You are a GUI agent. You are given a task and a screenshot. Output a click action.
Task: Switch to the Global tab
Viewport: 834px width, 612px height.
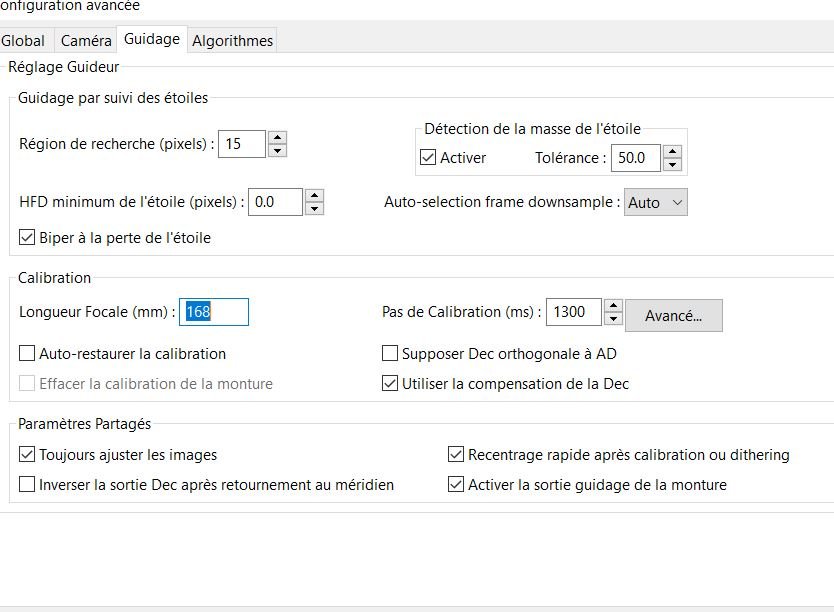23,41
